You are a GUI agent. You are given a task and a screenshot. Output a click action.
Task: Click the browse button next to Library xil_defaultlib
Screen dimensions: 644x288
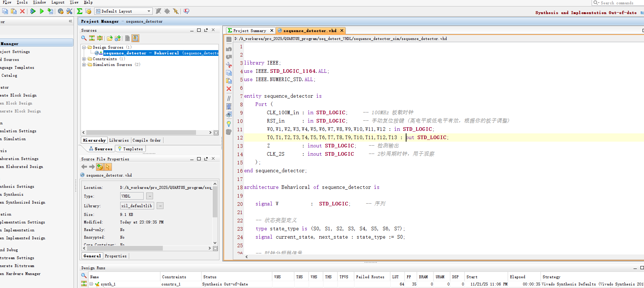point(160,206)
